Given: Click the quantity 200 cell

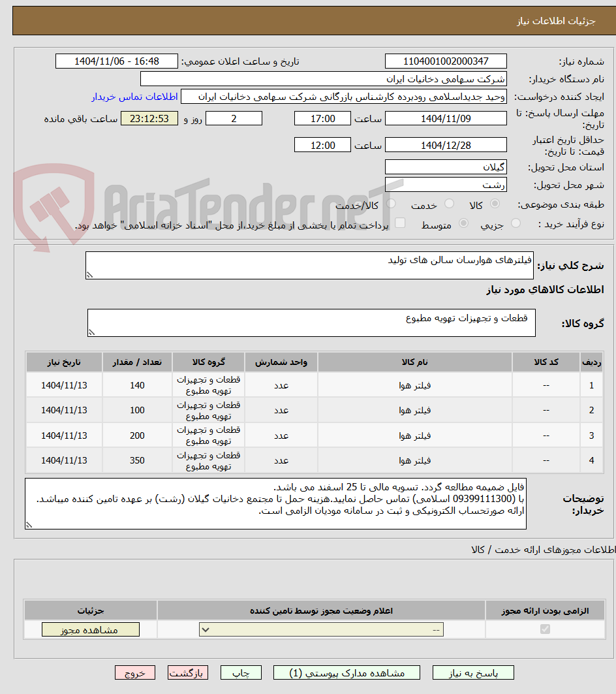Looking at the screenshot, I should [137, 435].
